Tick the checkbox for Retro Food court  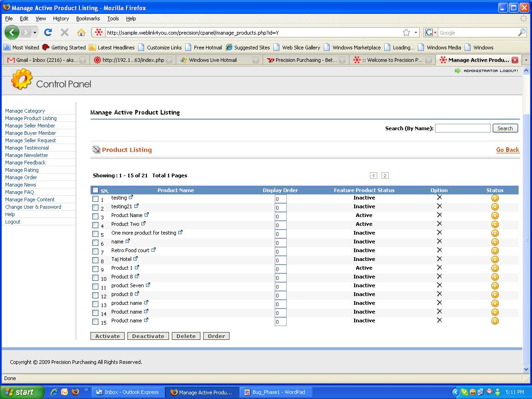click(x=95, y=251)
